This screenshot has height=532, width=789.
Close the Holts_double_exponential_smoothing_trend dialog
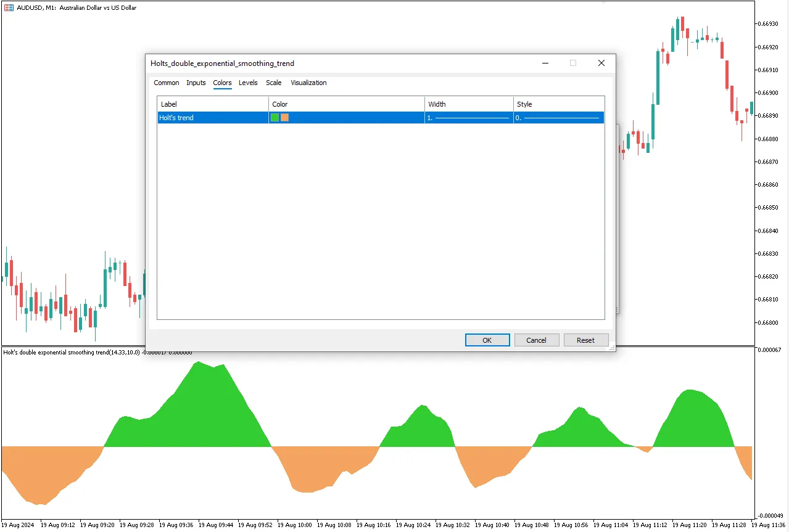(601, 63)
